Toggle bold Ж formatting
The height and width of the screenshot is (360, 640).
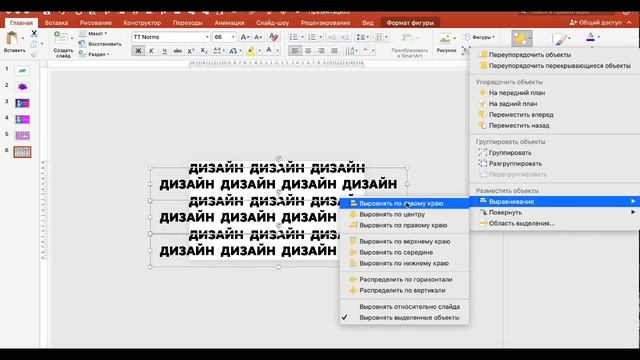138,51
